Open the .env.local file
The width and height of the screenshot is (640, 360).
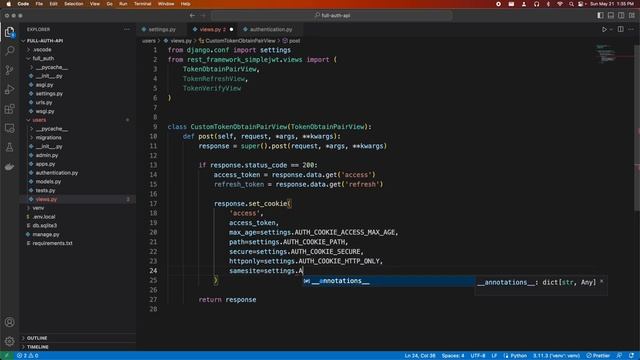[x=44, y=217]
